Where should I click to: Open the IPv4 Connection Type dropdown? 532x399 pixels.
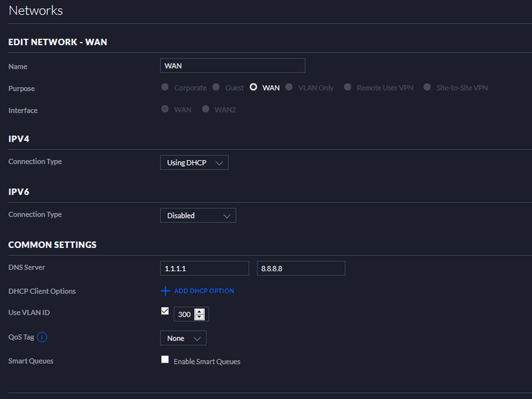194,162
